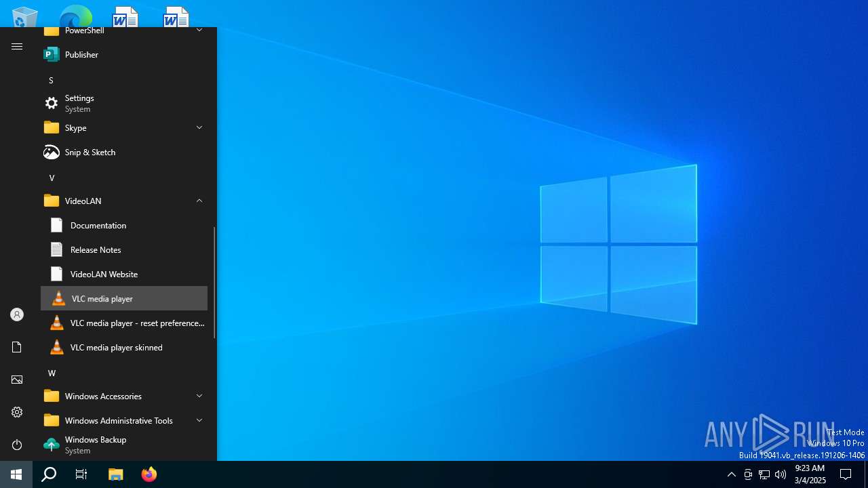Open Settings gear in Start sidebar

coord(17,412)
